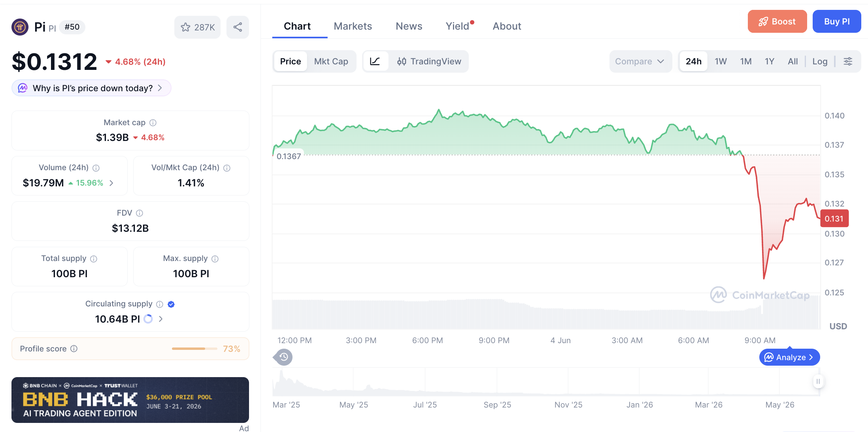Click Vol/Mkt Cap (24h) info icon
The height and width of the screenshot is (432, 868).
click(227, 168)
